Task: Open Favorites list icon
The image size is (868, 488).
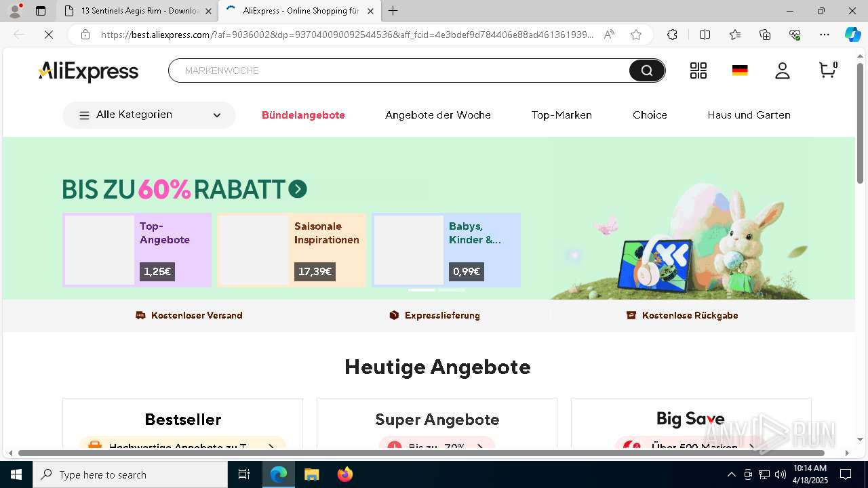Action: (x=735, y=35)
